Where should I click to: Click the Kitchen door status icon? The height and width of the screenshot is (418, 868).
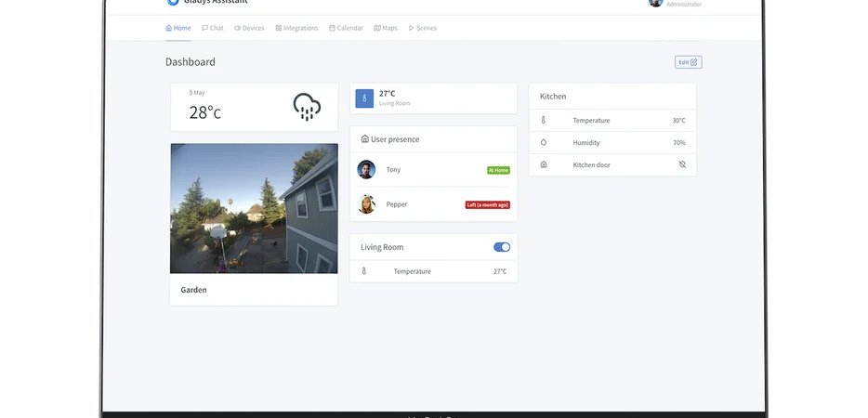[x=682, y=164]
